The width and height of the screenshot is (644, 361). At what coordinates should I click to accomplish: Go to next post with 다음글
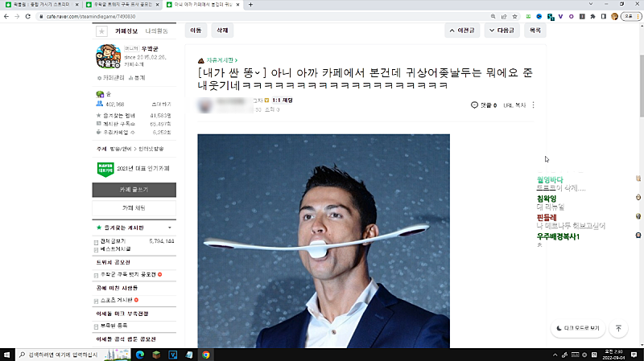coord(502,31)
